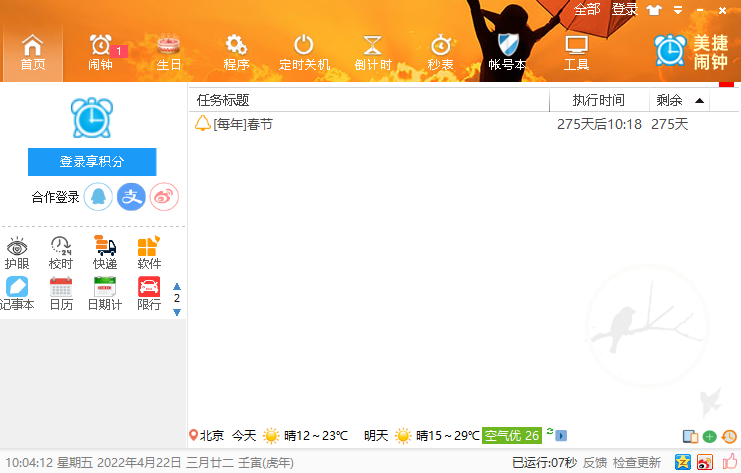Click the 空气优 26 air quality badge
This screenshot has height=473, width=741.
click(x=512, y=435)
